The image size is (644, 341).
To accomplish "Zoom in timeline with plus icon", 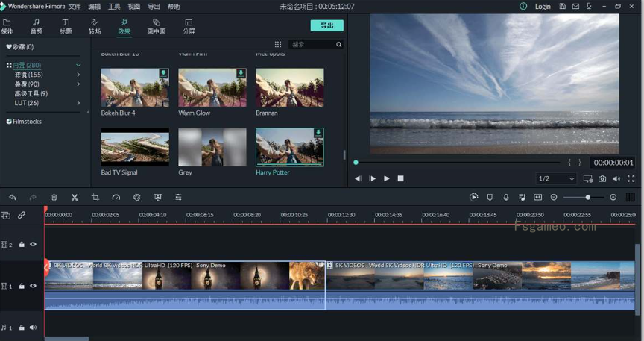I will [x=613, y=198].
